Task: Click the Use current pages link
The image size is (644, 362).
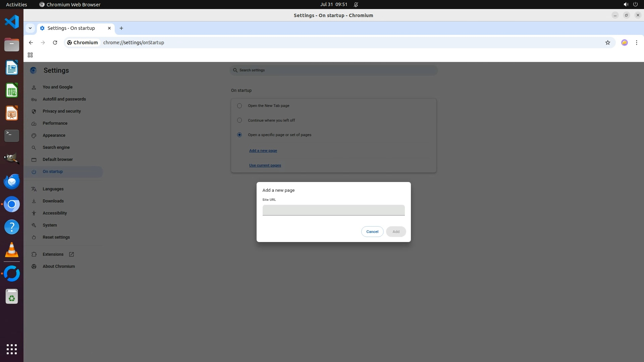Action: click(x=265, y=165)
